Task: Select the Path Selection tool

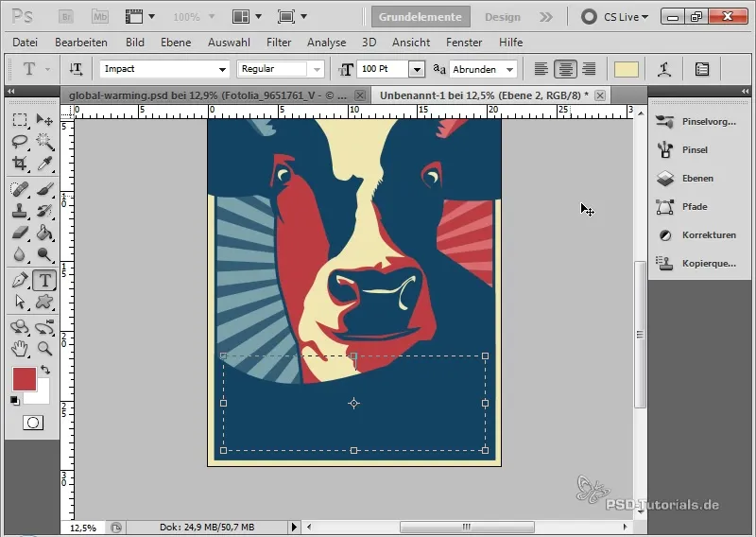Action: point(20,302)
